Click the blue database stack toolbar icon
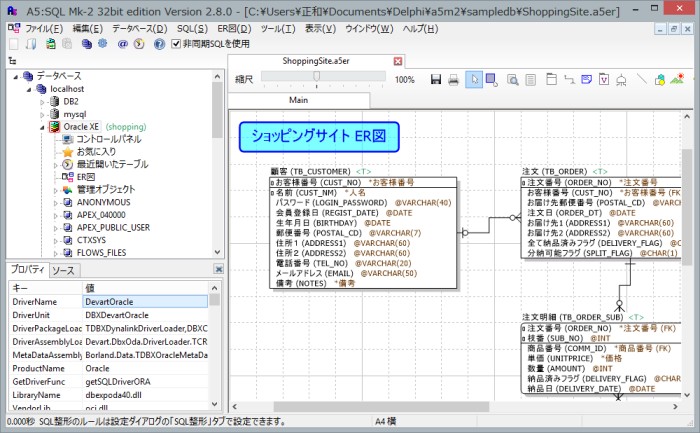 [x=87, y=44]
